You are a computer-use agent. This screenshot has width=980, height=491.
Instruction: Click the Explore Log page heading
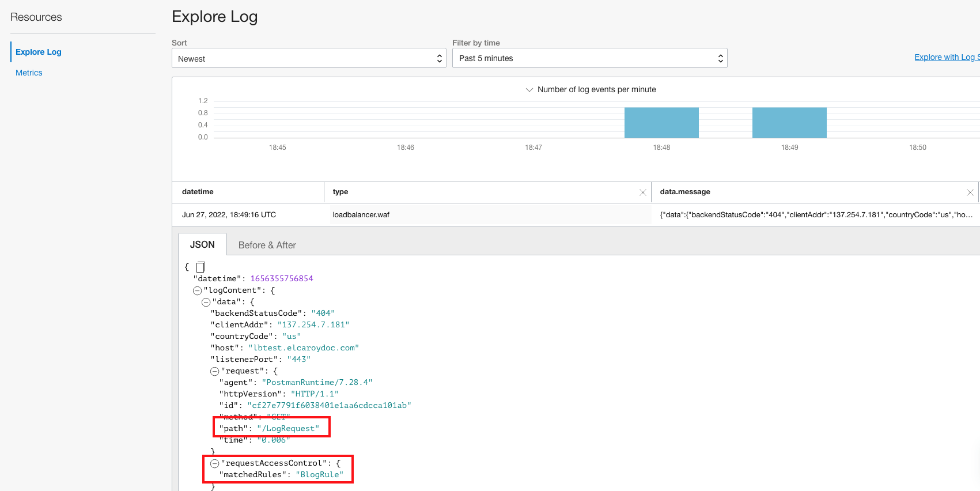coord(215,17)
